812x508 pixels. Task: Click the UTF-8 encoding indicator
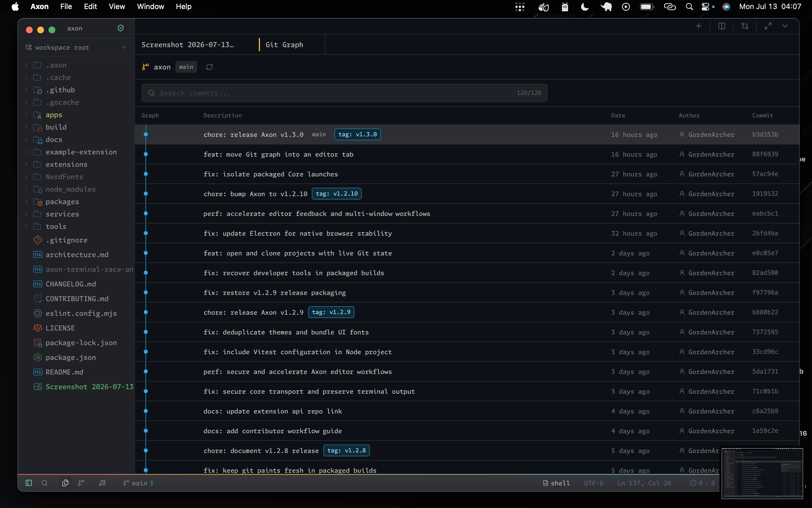point(593,483)
